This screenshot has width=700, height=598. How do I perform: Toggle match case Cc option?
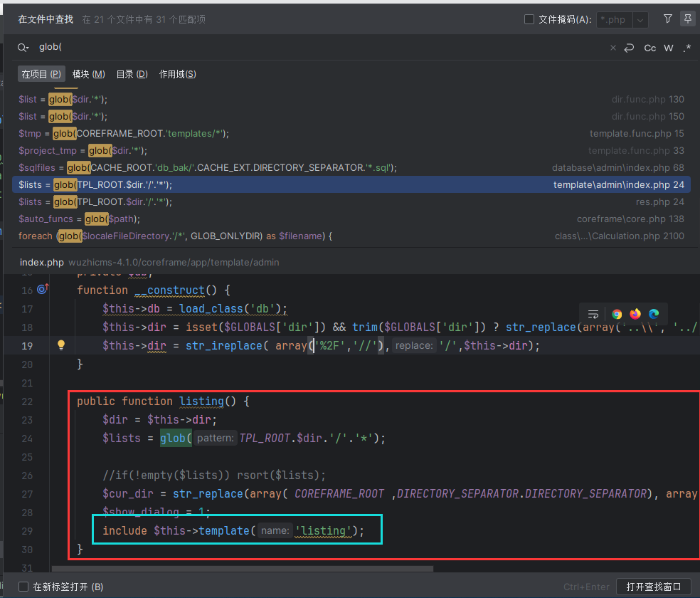point(650,48)
